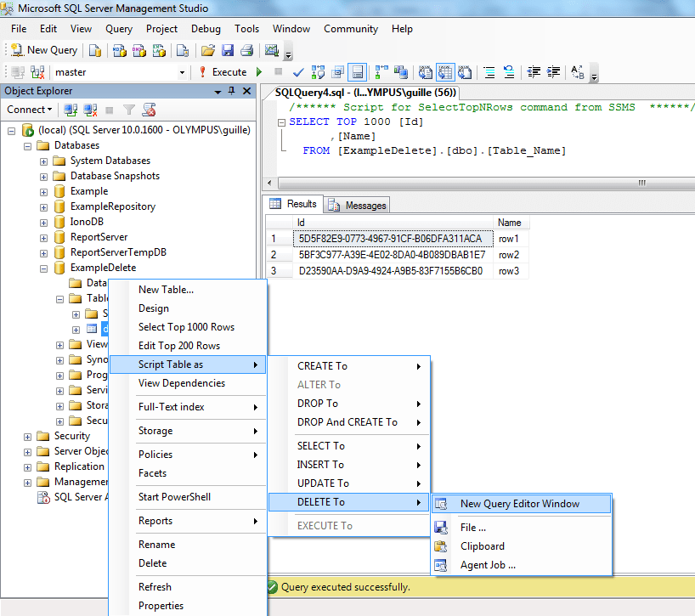
Task: Toggle Include Actual Execution Plan
Action: [380, 72]
